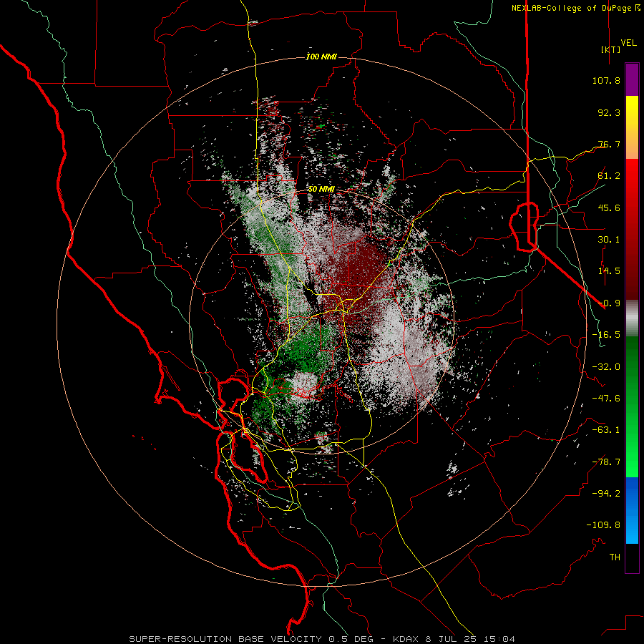Select the 14.5 legend value
Viewport: 644px width, 644px height.
[x=609, y=271]
